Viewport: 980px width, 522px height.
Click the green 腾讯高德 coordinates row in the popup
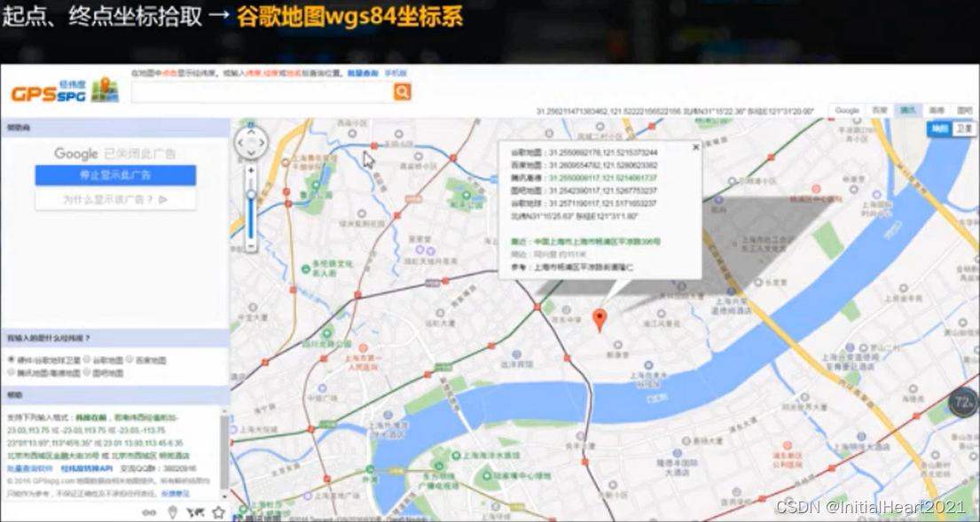point(584,178)
